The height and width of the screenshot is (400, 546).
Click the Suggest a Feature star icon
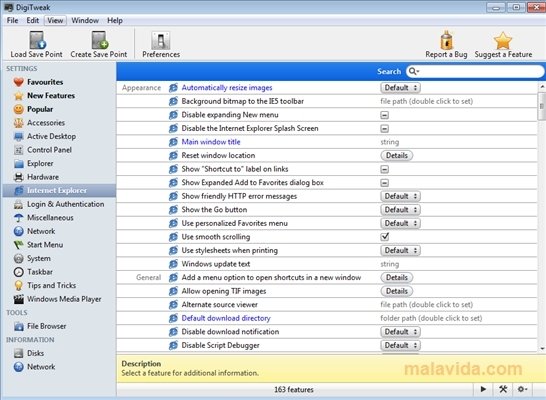(x=503, y=40)
